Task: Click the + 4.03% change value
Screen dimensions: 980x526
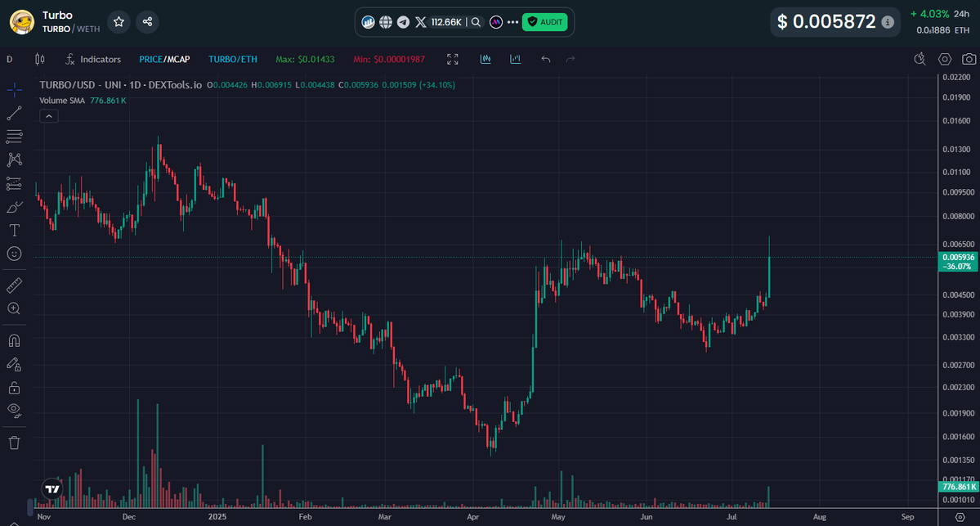Action: (929, 14)
